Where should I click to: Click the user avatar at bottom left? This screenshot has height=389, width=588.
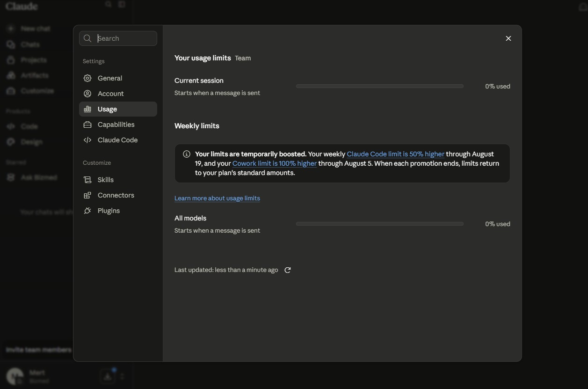pyautogui.click(x=15, y=376)
